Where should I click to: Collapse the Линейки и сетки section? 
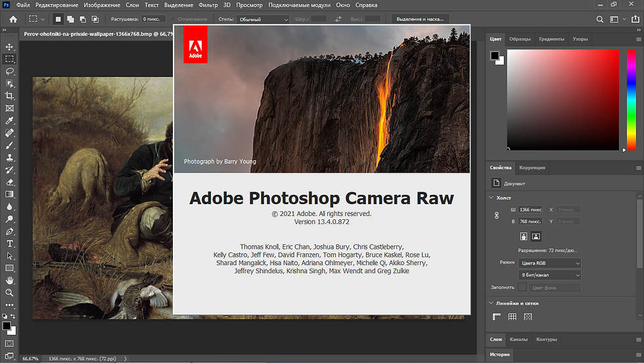click(x=491, y=303)
